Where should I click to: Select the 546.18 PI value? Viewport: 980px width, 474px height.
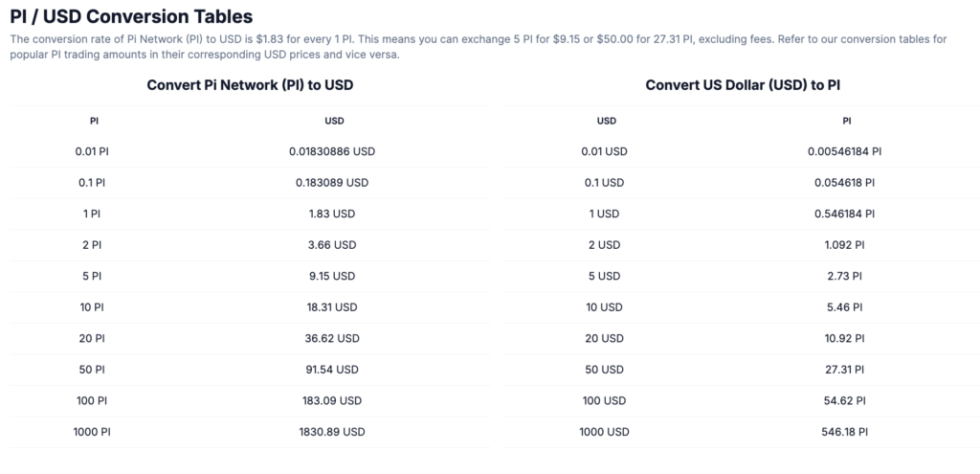844,432
